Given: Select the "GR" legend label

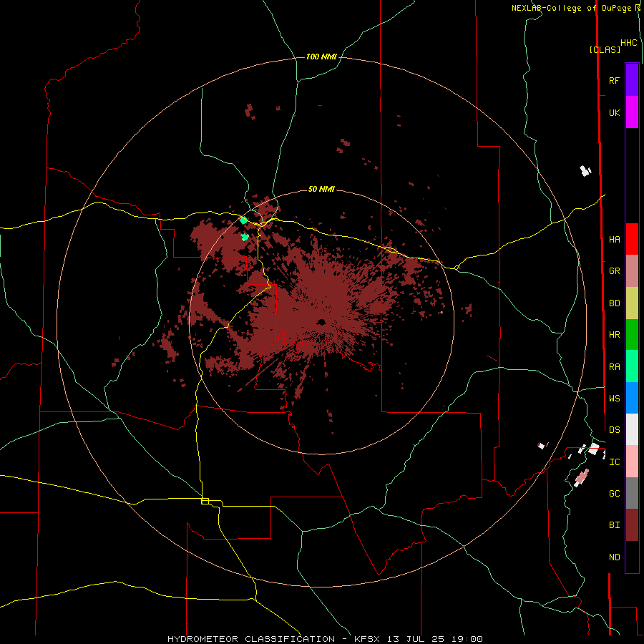Looking at the screenshot, I should click(614, 271).
